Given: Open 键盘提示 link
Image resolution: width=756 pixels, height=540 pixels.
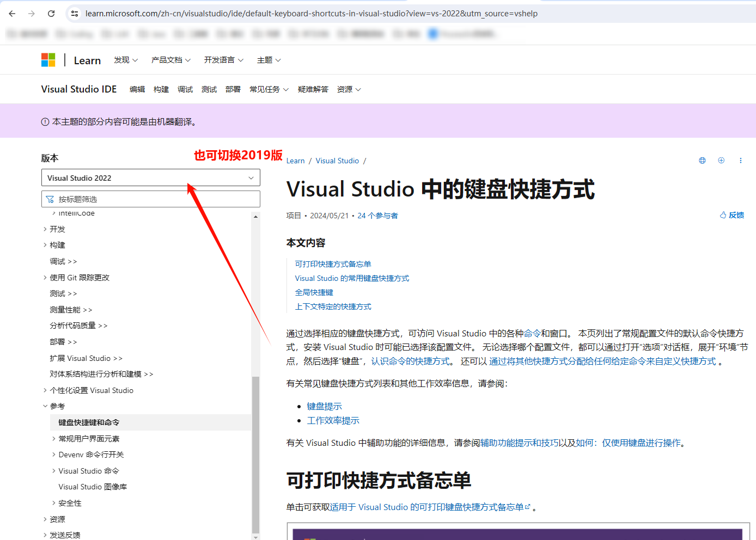Looking at the screenshot, I should point(325,406).
